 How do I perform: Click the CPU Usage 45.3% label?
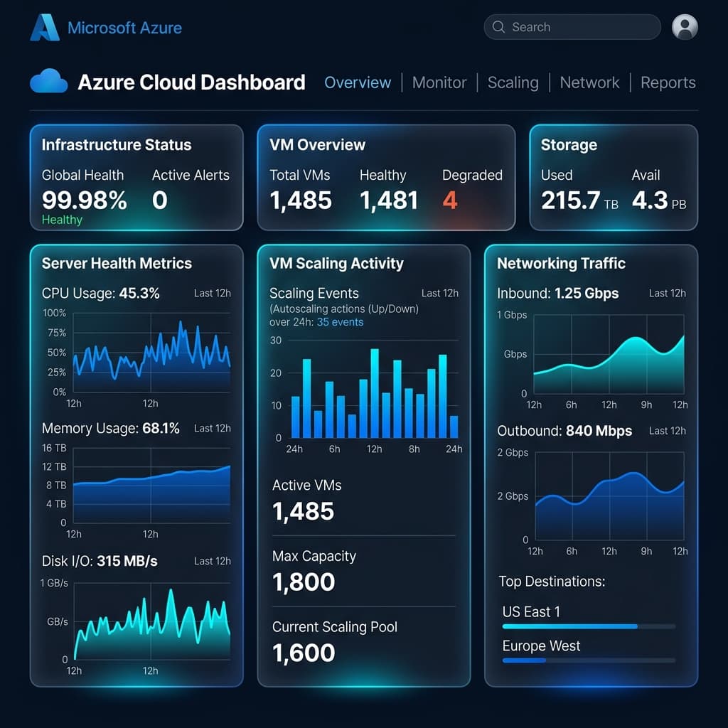click(101, 294)
